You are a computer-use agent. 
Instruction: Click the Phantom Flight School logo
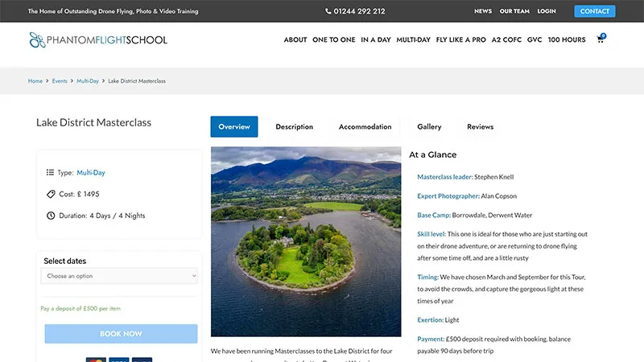pos(98,39)
